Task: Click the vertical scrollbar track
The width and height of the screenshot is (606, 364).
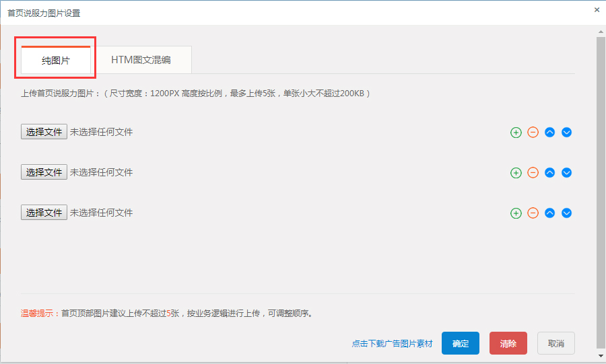Action: pyautogui.click(x=601, y=193)
